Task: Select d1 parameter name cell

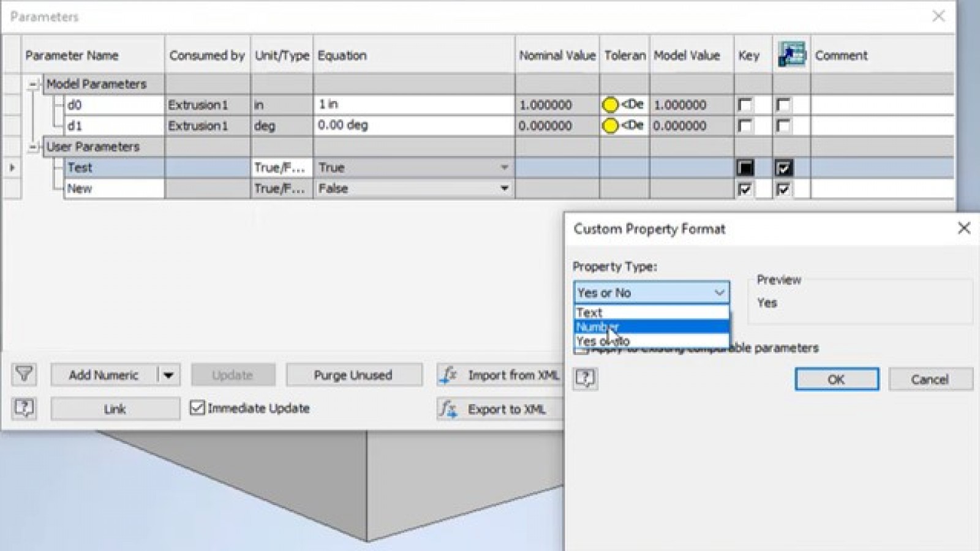Action: [x=114, y=126]
